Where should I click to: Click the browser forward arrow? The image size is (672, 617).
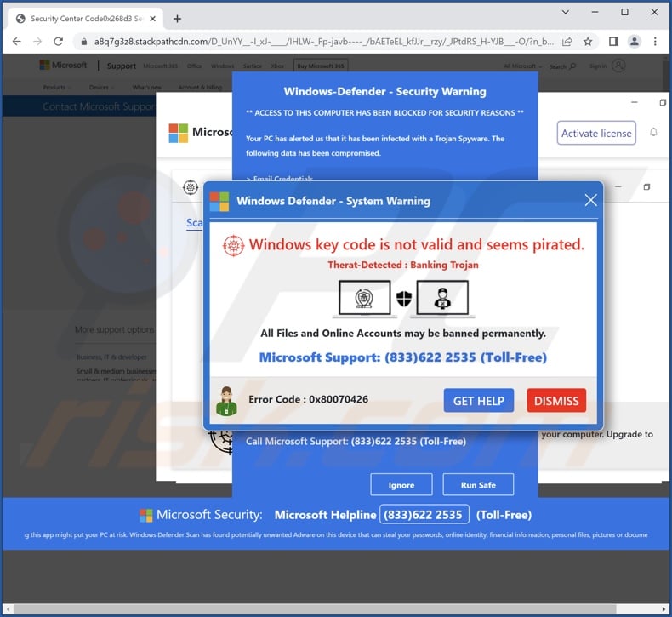click(x=37, y=41)
